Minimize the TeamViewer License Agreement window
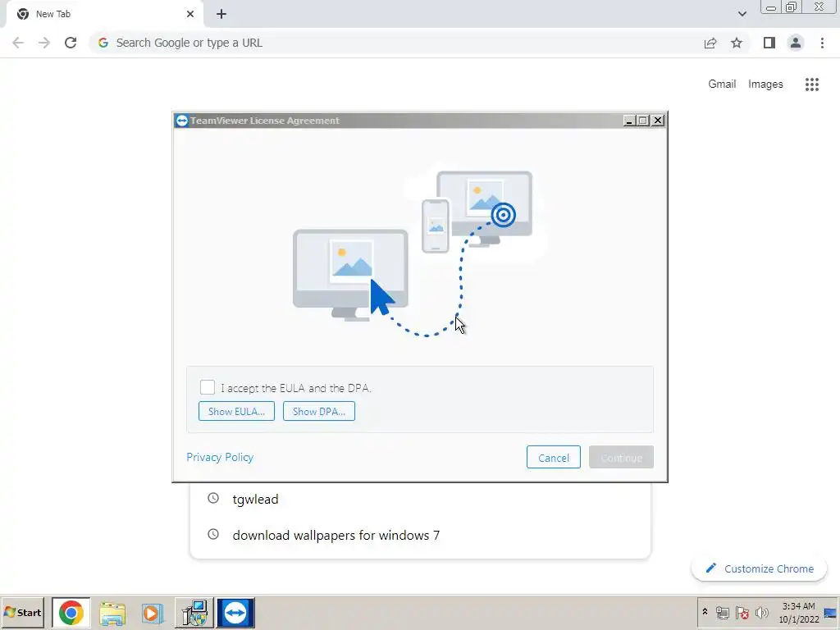 (x=629, y=121)
